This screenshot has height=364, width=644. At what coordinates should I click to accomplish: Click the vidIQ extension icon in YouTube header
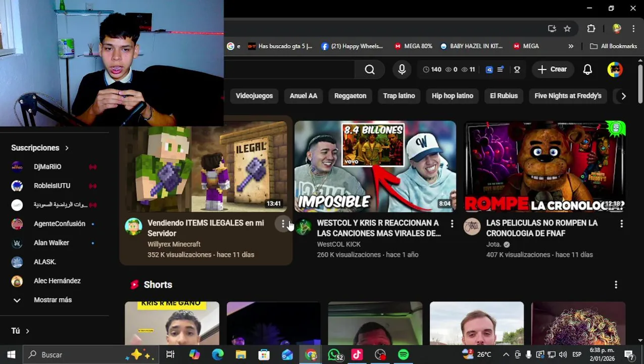(x=489, y=70)
